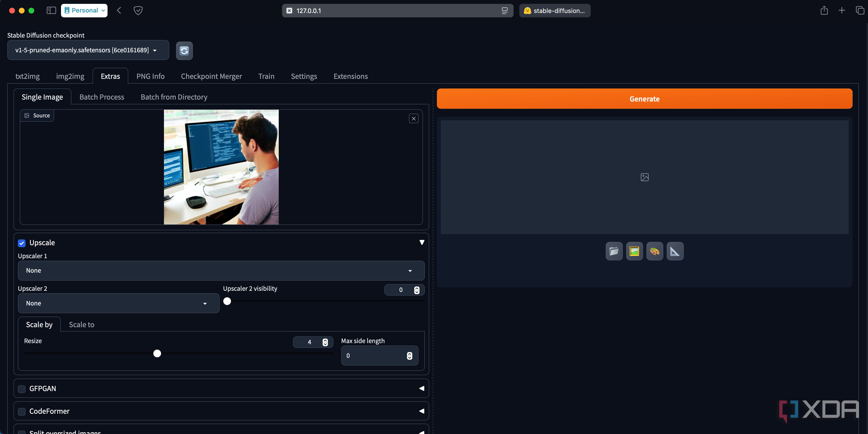868x434 pixels.
Task: Open the Batch Process tab
Action: point(102,97)
